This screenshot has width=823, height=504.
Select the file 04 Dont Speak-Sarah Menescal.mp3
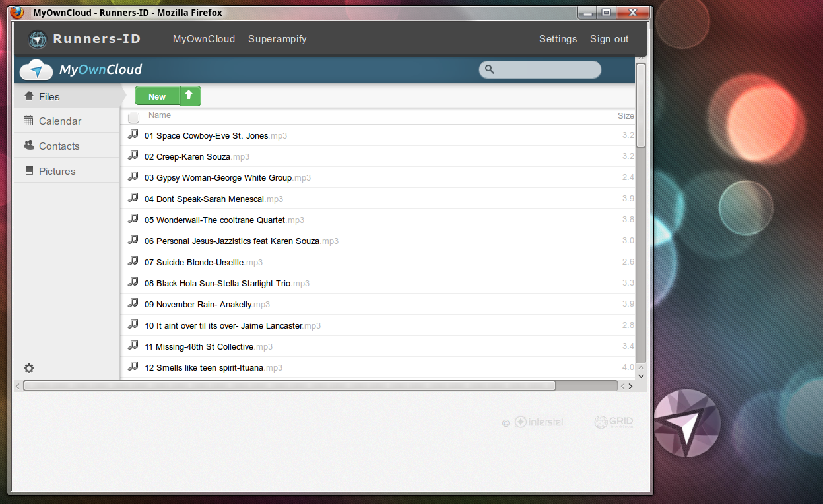coord(214,199)
